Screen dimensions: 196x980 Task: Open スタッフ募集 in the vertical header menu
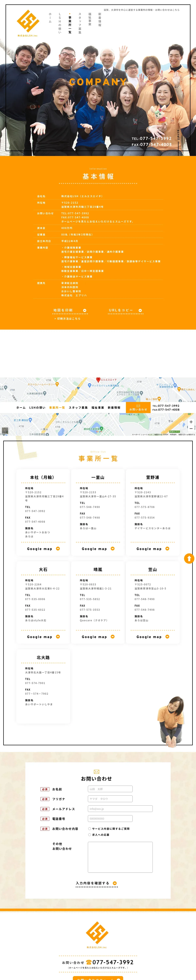point(80,23)
